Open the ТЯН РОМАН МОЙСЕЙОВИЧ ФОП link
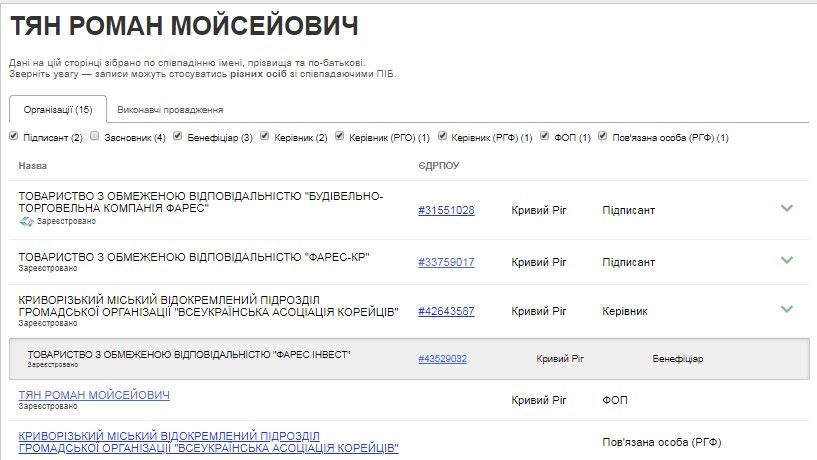The image size is (817, 460). point(94,395)
